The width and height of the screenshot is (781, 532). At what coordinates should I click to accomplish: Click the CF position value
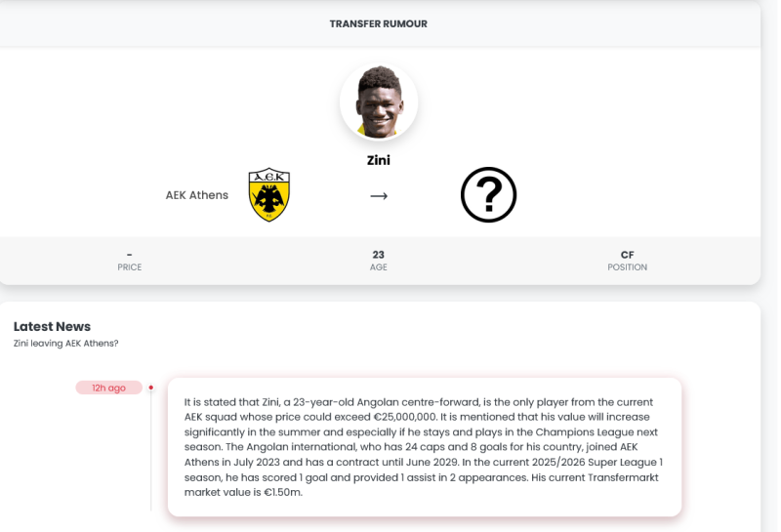[627, 255]
